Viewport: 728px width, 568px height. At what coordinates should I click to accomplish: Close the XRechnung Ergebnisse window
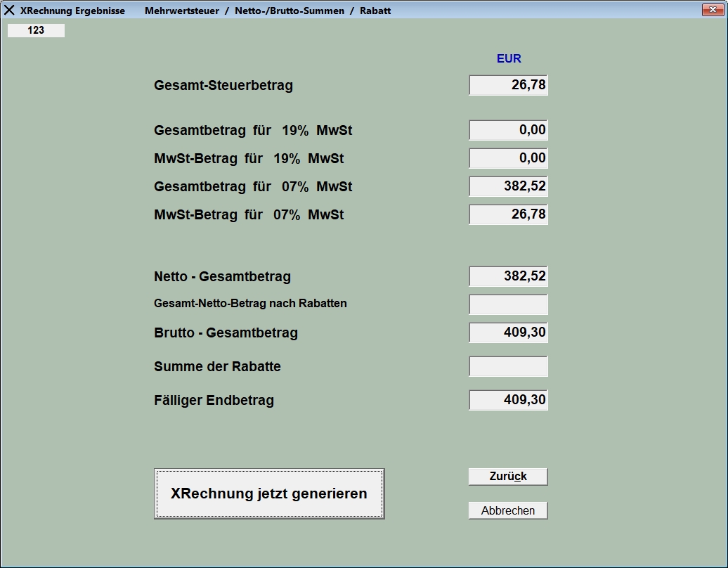pos(713,10)
